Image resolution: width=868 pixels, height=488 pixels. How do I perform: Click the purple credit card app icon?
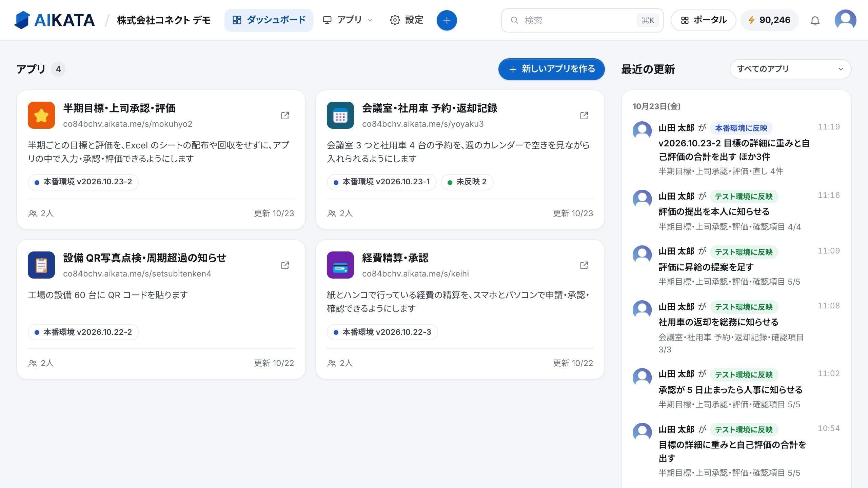point(340,265)
